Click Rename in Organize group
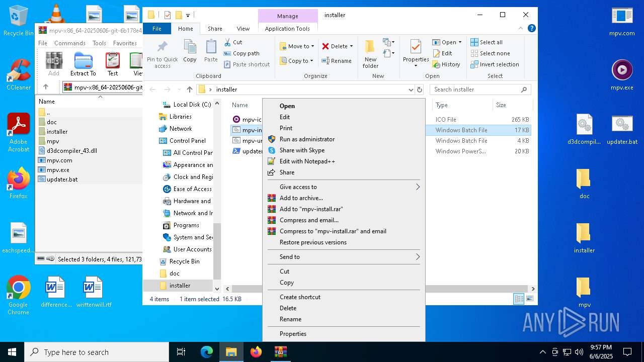Viewport: 644px width, 362px height. point(337,61)
